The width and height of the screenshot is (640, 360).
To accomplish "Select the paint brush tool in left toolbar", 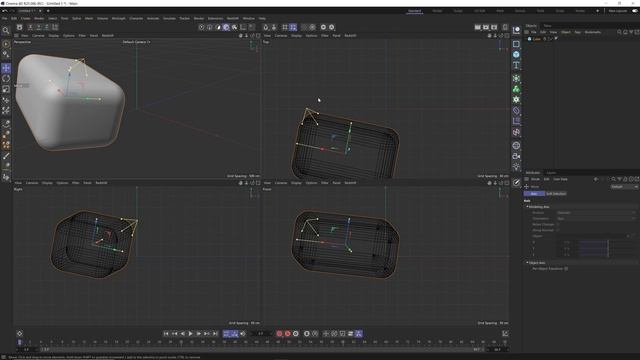I will (6, 156).
